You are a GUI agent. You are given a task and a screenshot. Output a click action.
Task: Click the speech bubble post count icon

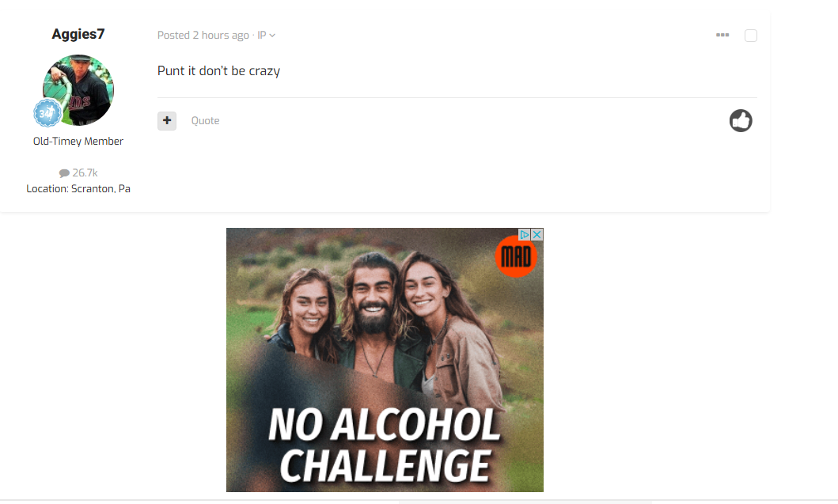64,173
